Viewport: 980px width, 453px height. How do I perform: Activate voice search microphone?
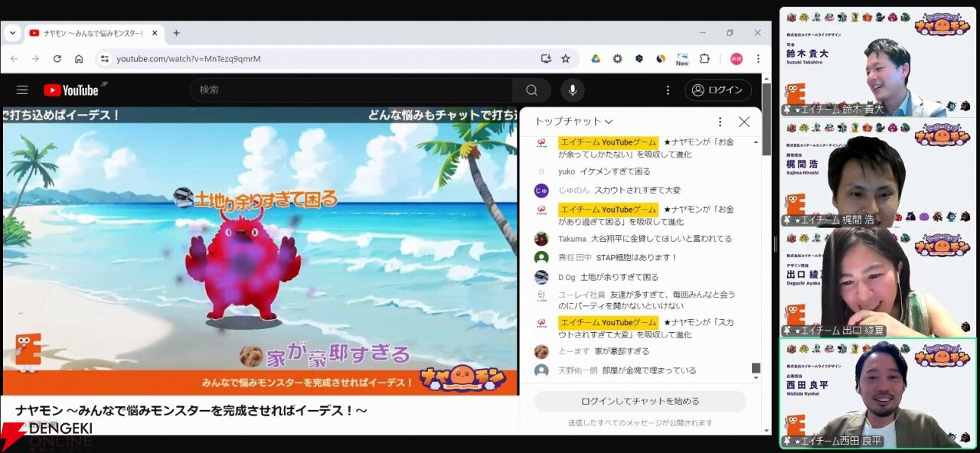[x=572, y=90]
